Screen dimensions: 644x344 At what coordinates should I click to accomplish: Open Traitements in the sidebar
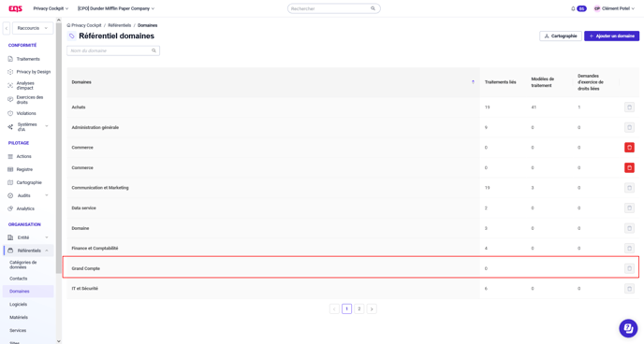[x=28, y=59]
